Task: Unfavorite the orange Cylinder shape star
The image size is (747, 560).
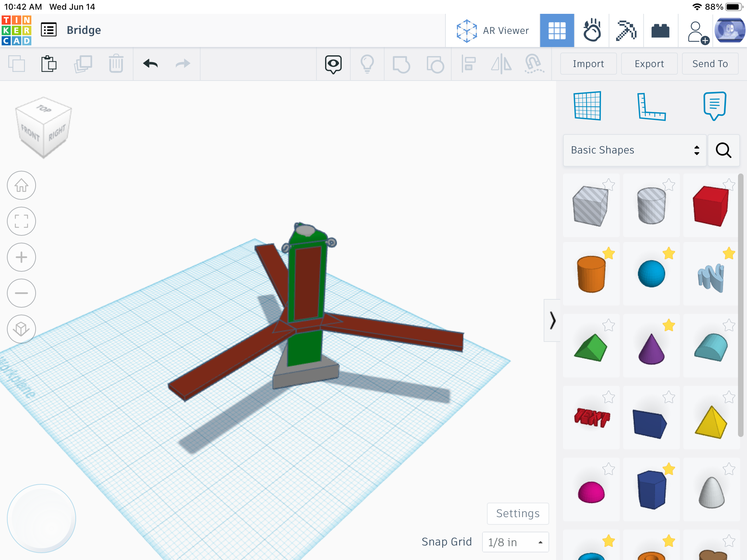Action: (x=609, y=253)
